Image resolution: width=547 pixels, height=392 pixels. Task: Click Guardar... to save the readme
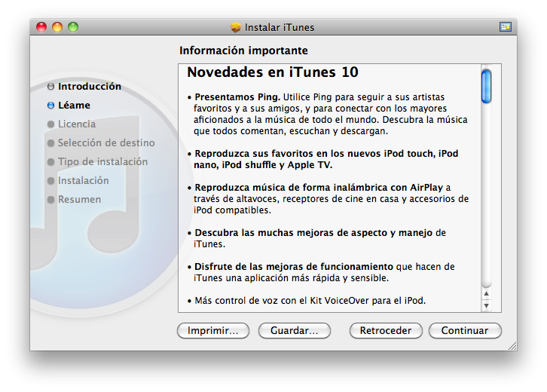point(295,331)
